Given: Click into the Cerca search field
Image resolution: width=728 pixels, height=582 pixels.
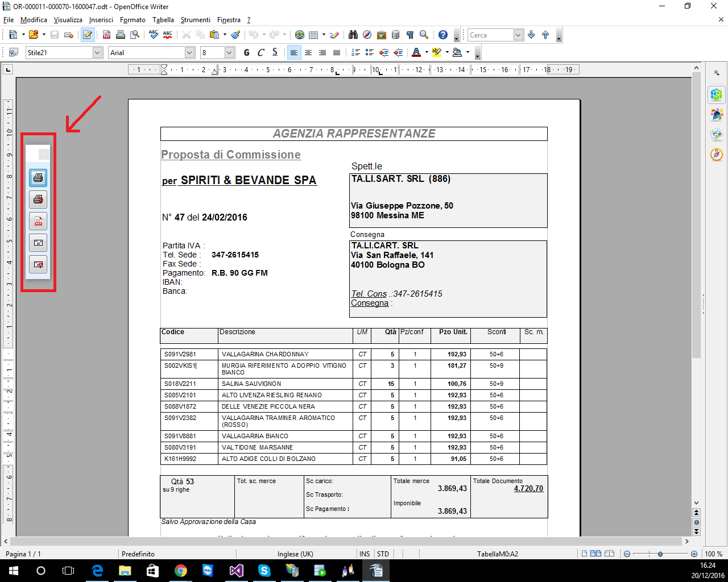Looking at the screenshot, I should (x=490, y=35).
